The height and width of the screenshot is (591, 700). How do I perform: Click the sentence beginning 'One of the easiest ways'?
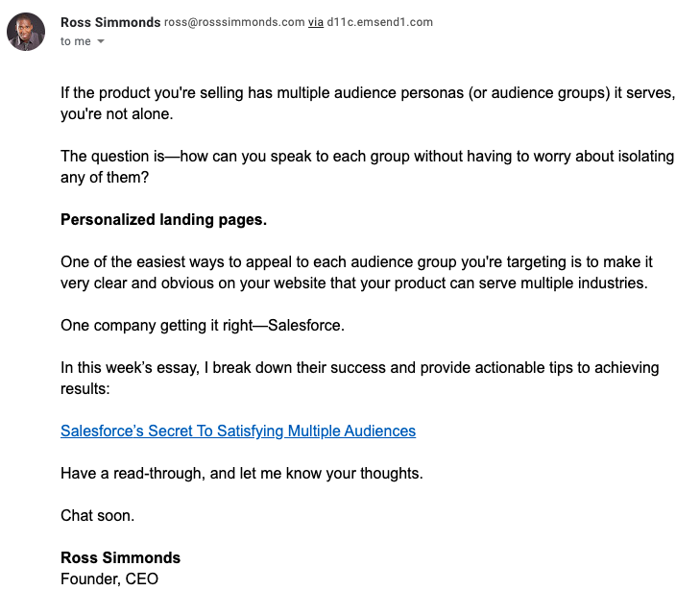[x=288, y=261]
